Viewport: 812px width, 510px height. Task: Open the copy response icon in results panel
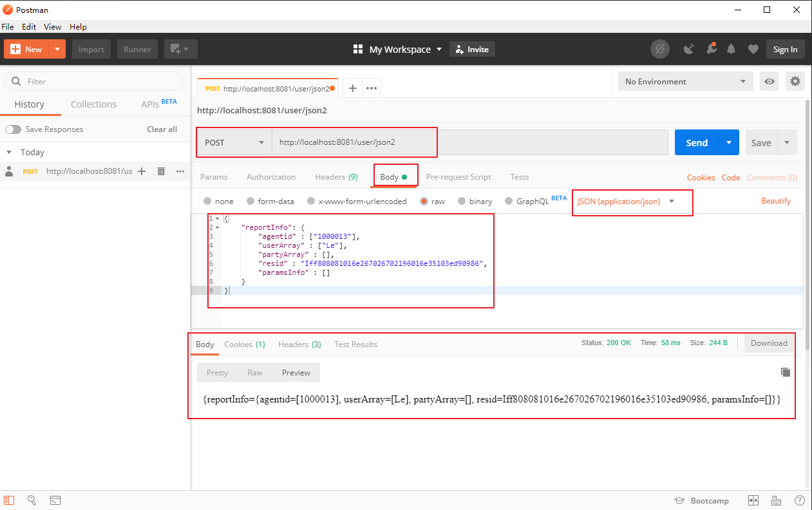pos(786,372)
